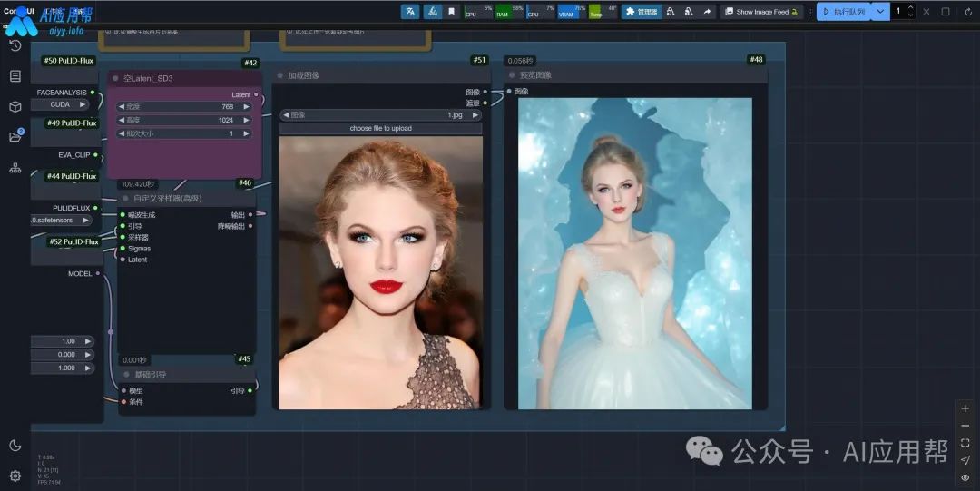Viewport: 980px width, 491px height.
Task: Fit view with canvas frame icon
Action: click(x=965, y=443)
